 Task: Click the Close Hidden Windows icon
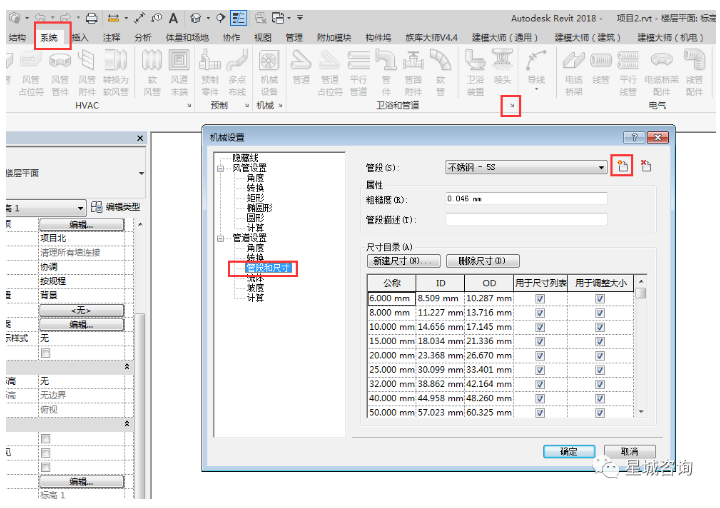(x=261, y=18)
